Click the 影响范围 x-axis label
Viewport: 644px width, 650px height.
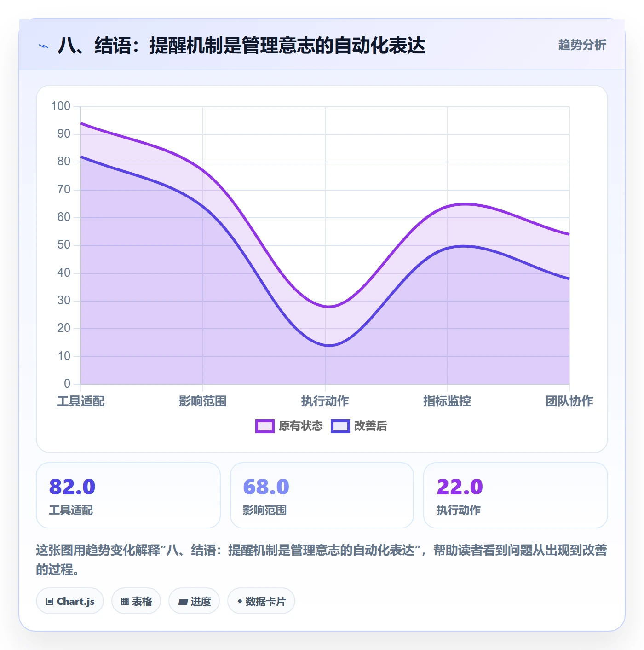[203, 401]
